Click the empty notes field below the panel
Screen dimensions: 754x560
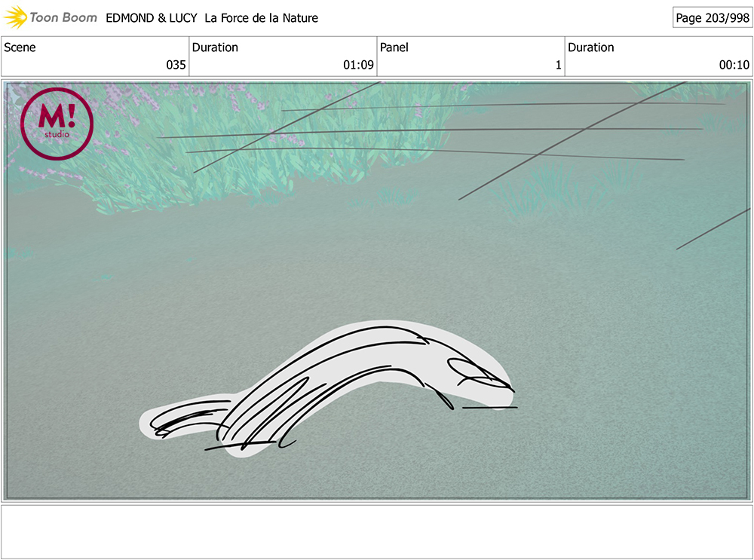click(377, 531)
